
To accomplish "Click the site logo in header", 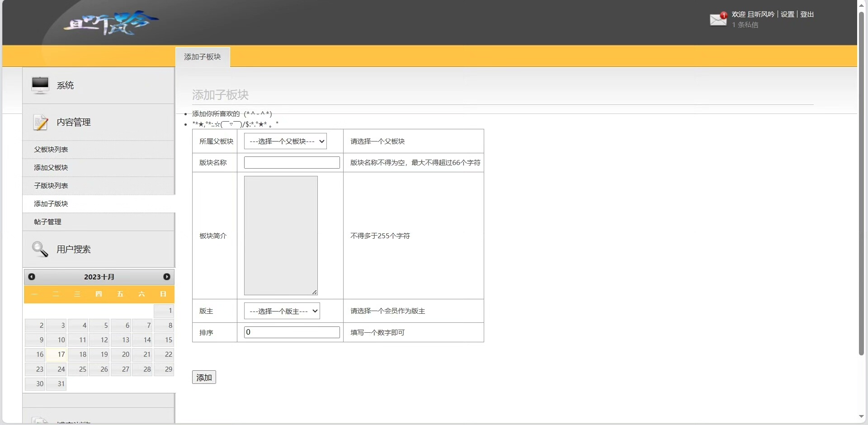I will [110, 23].
